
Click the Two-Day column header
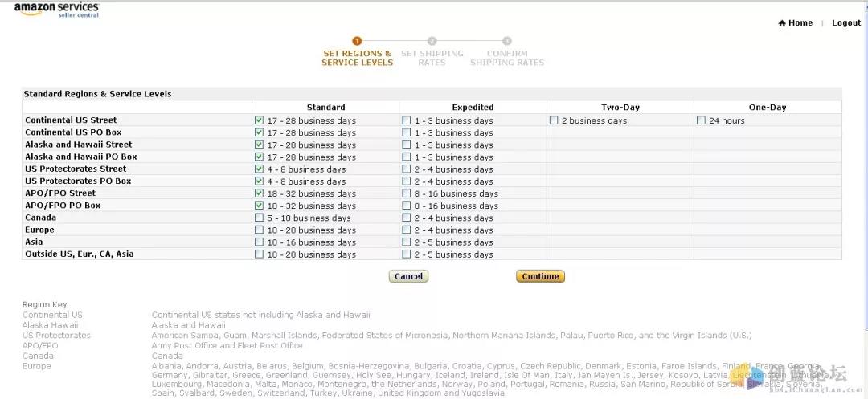point(620,108)
